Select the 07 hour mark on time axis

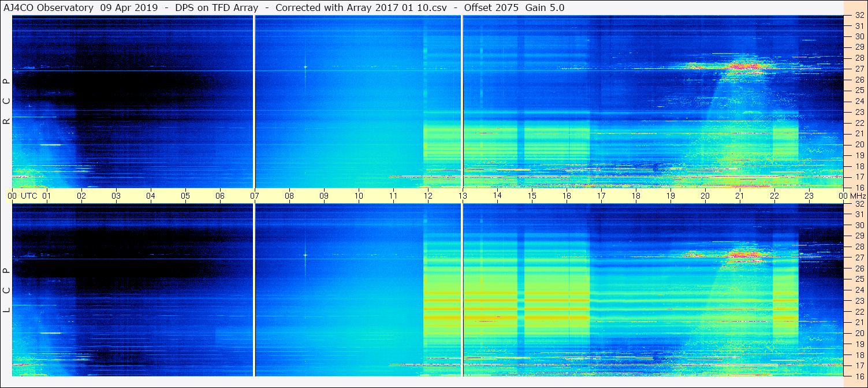[x=255, y=196]
